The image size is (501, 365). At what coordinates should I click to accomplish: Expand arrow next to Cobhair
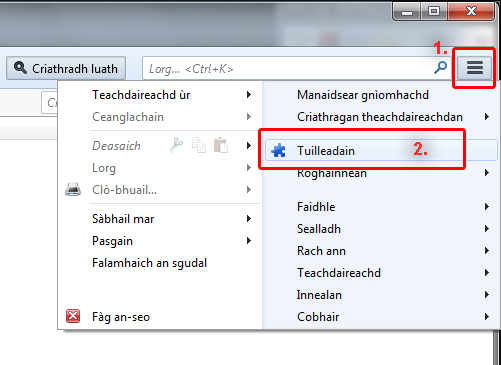pyautogui.click(x=487, y=316)
